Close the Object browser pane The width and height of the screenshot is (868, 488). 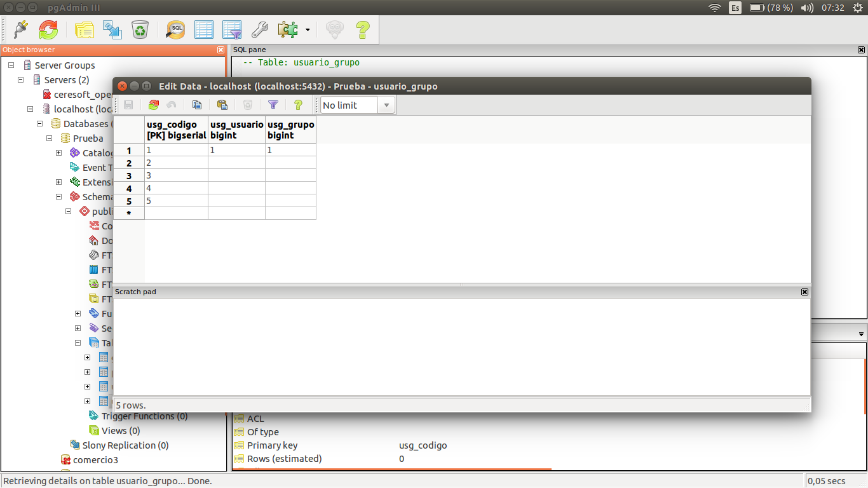[220, 50]
